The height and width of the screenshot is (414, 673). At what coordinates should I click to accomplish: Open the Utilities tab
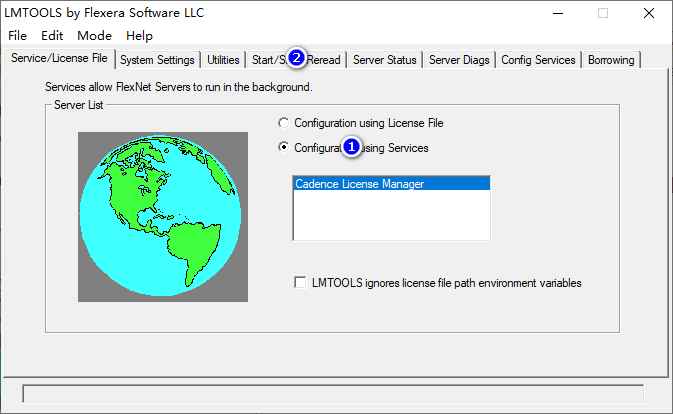point(223,60)
